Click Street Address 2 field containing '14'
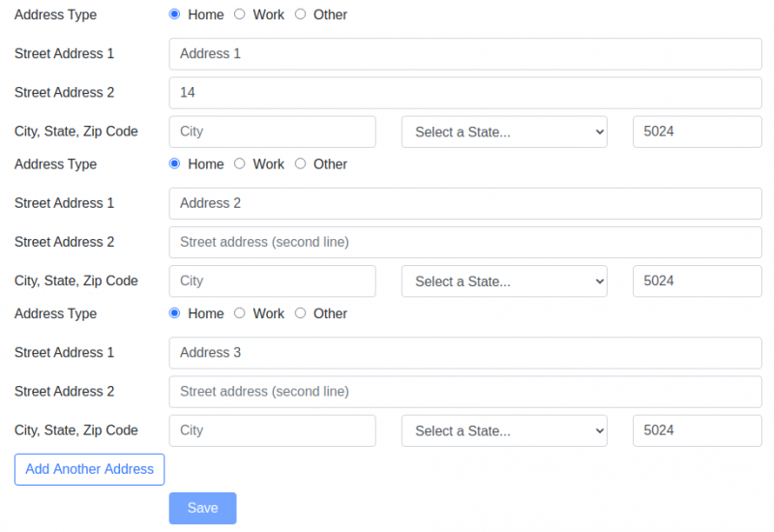This screenshot has height=532, width=774. click(465, 93)
